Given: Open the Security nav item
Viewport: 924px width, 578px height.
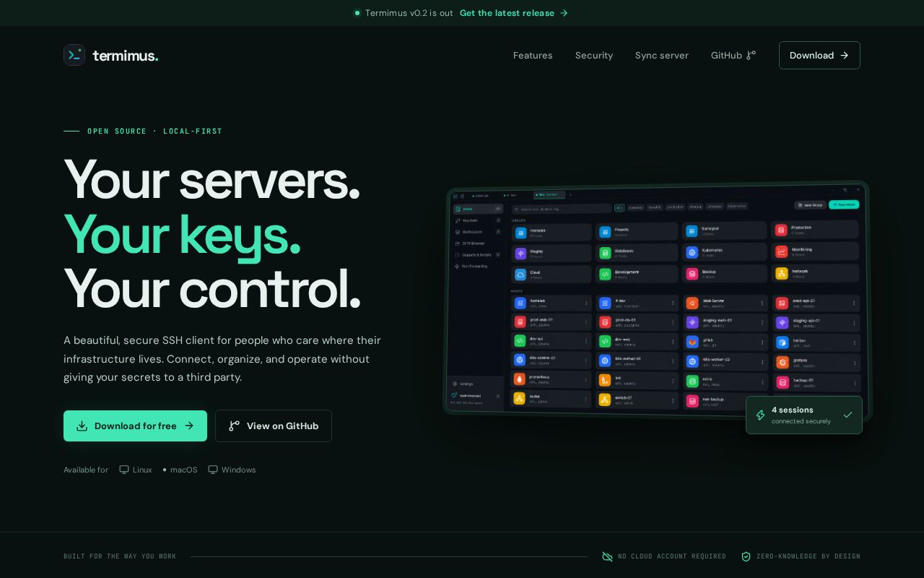Looking at the screenshot, I should tap(594, 56).
